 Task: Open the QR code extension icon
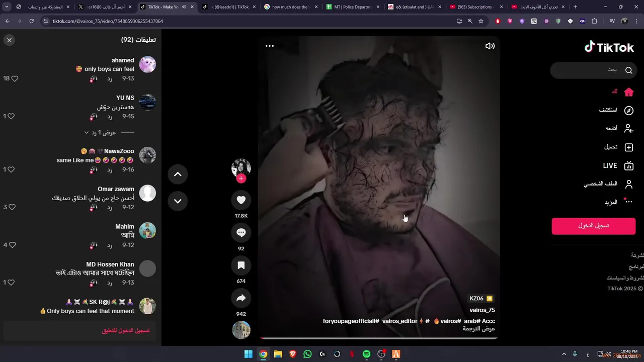click(x=534, y=21)
